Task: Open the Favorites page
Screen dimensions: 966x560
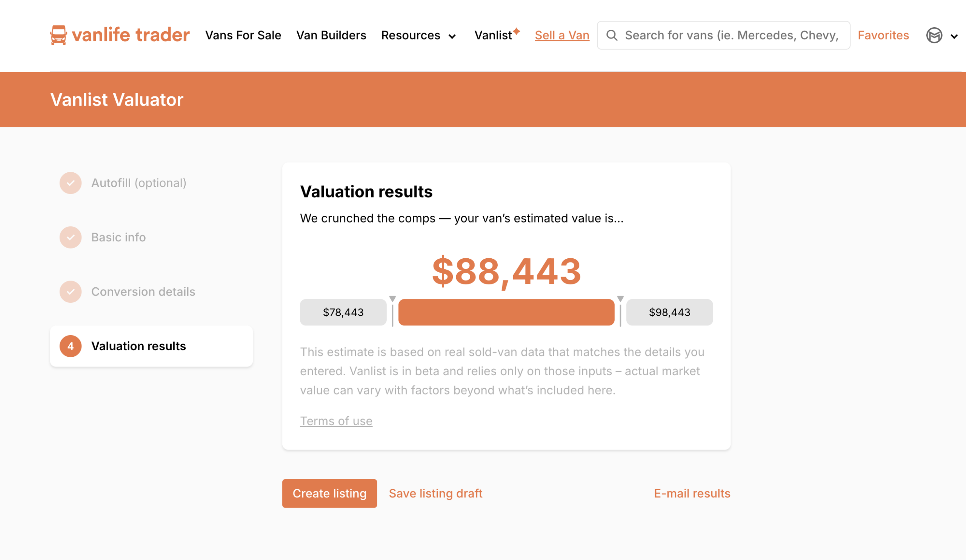Action: tap(883, 35)
